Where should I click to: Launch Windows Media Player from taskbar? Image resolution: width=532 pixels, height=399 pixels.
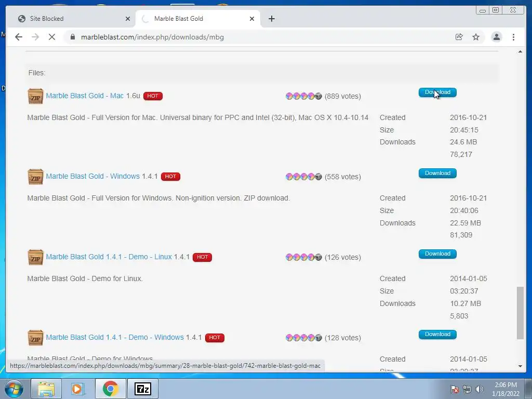point(78,389)
